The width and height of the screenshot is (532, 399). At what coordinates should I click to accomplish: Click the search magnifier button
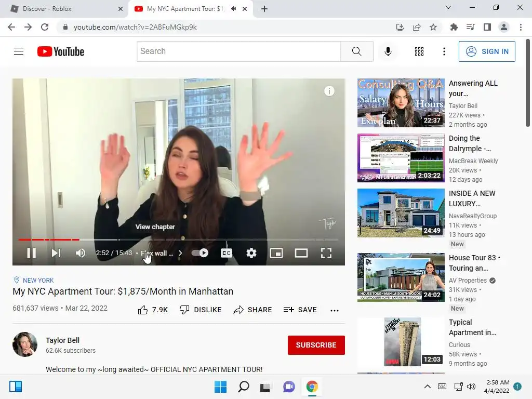(x=356, y=51)
